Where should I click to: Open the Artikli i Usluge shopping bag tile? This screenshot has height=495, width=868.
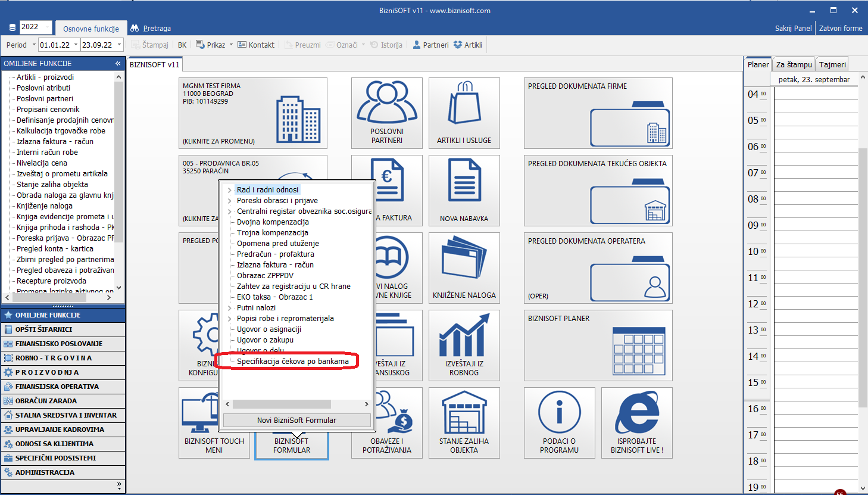coord(464,113)
